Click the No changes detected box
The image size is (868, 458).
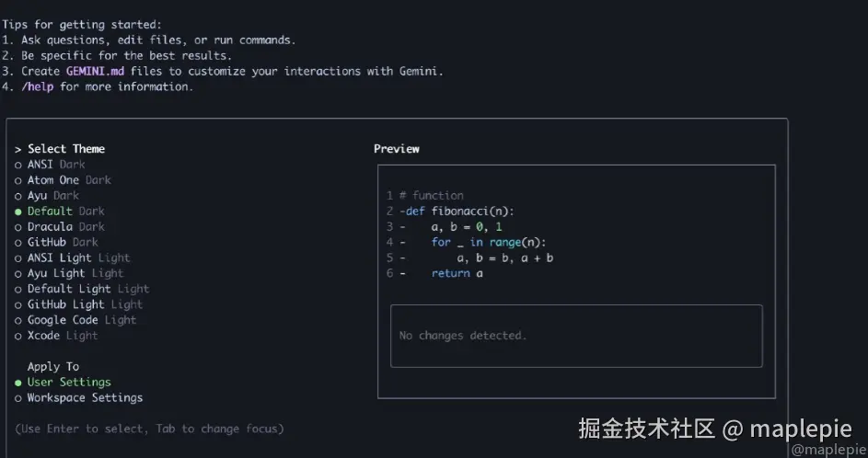tap(576, 336)
